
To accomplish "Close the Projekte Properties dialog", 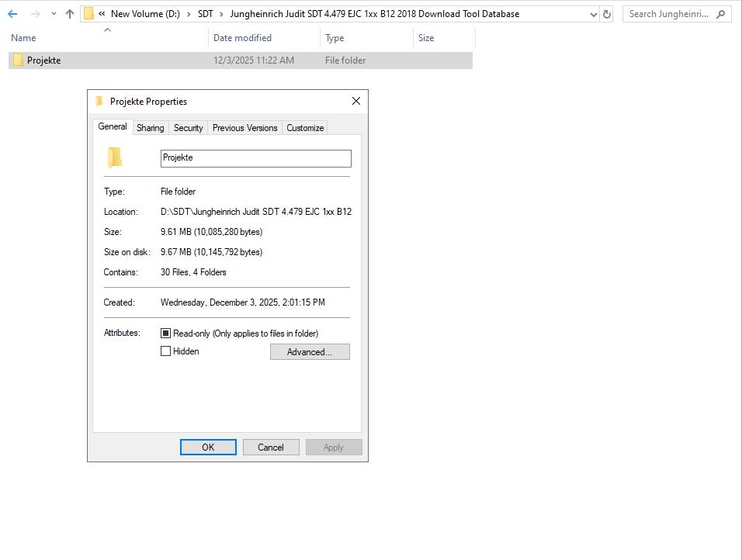I will [356, 101].
